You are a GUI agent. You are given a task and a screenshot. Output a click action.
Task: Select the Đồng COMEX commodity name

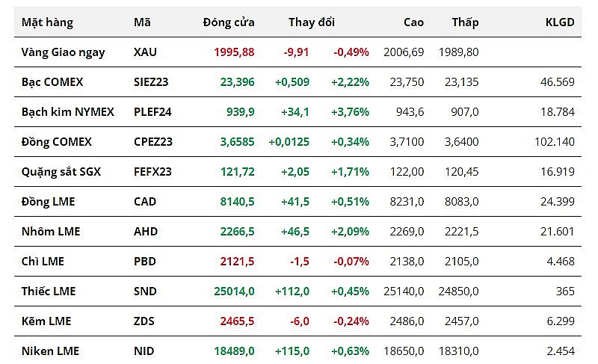pyautogui.click(x=57, y=142)
